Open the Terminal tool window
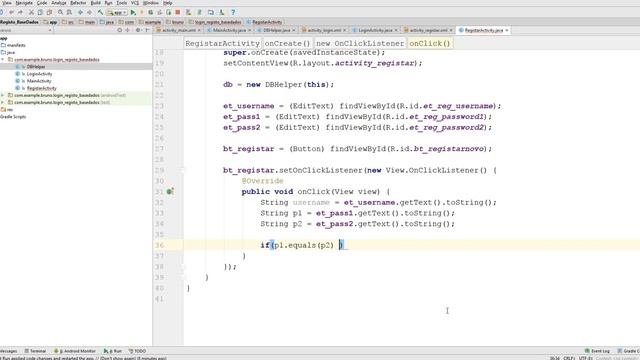Image resolution: width=640 pixels, height=360 pixels. pyautogui.click(x=36, y=351)
